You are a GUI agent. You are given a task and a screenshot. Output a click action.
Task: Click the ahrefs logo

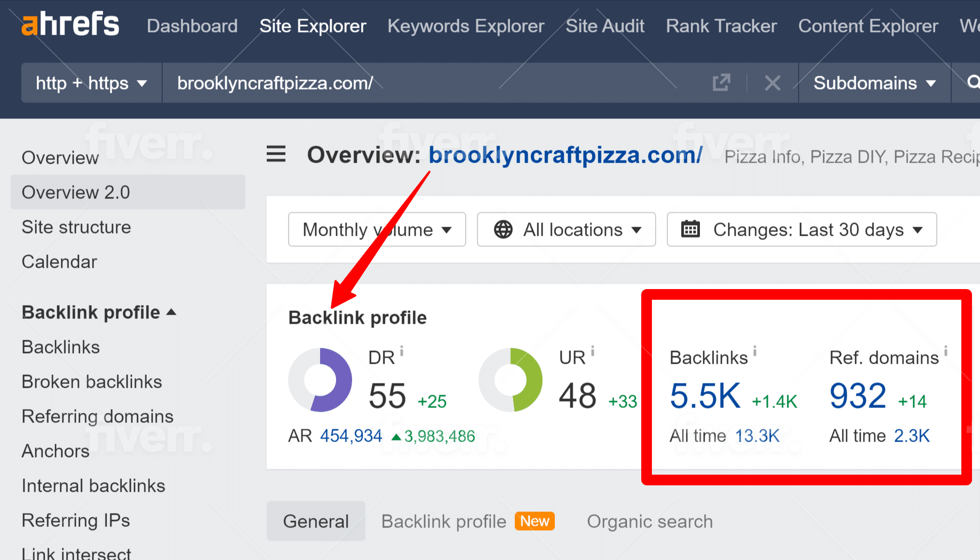(x=70, y=24)
